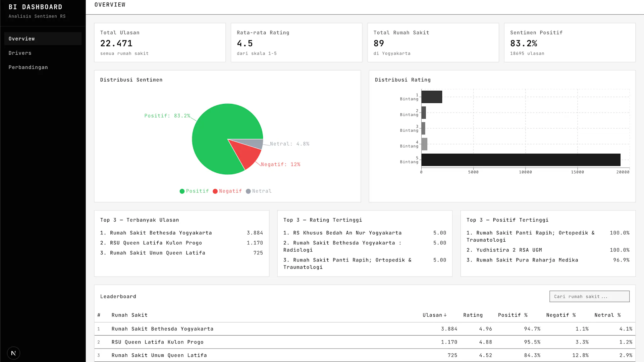Image resolution: width=644 pixels, height=362 pixels.
Task: Open leaderboard row RSU Queen Latifa Kulon Progo
Action: click(x=365, y=342)
